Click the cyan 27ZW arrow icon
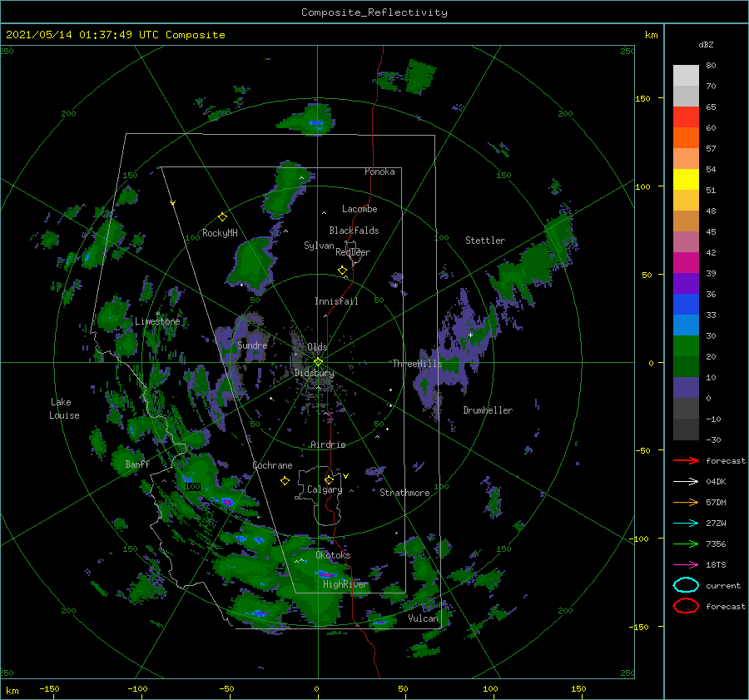The width and height of the screenshot is (749, 700). pos(686,524)
